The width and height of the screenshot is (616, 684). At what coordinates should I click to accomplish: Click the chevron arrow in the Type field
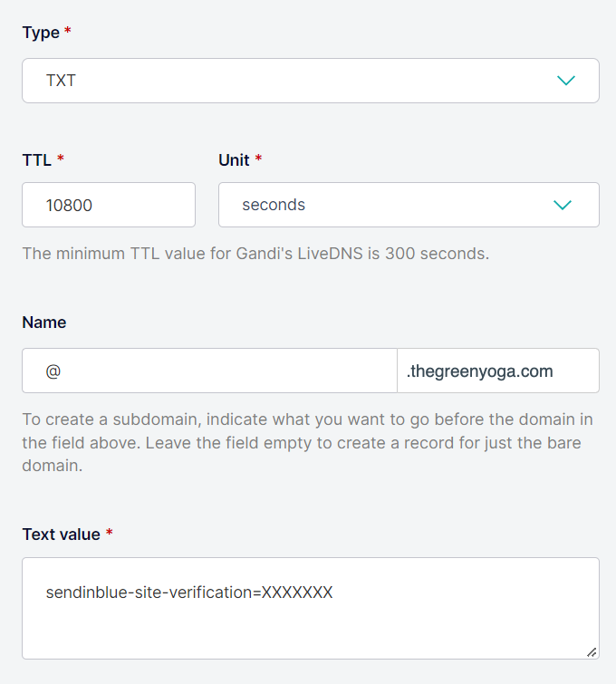[566, 81]
